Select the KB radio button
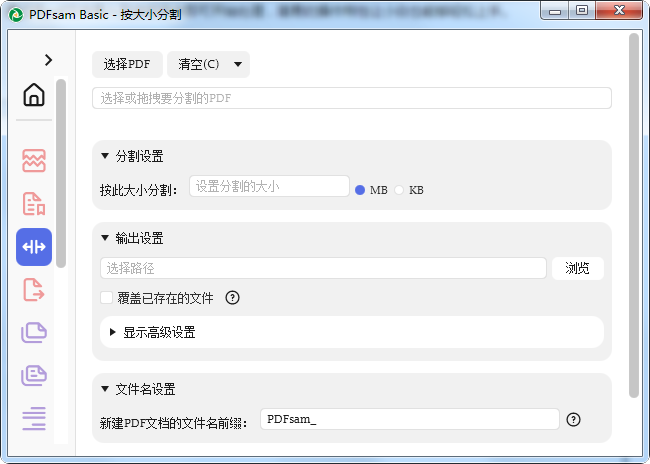Viewport: 650px width, 464px height. pos(399,190)
